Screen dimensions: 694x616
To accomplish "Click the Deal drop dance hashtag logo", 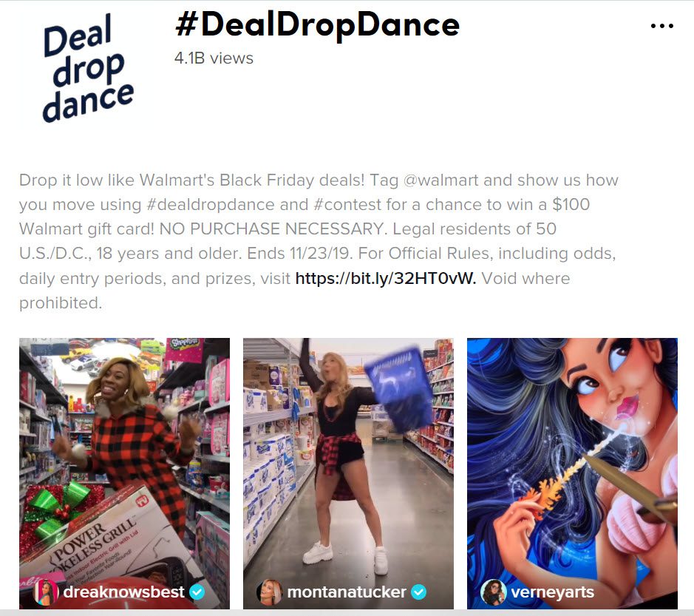I will coord(88,68).
